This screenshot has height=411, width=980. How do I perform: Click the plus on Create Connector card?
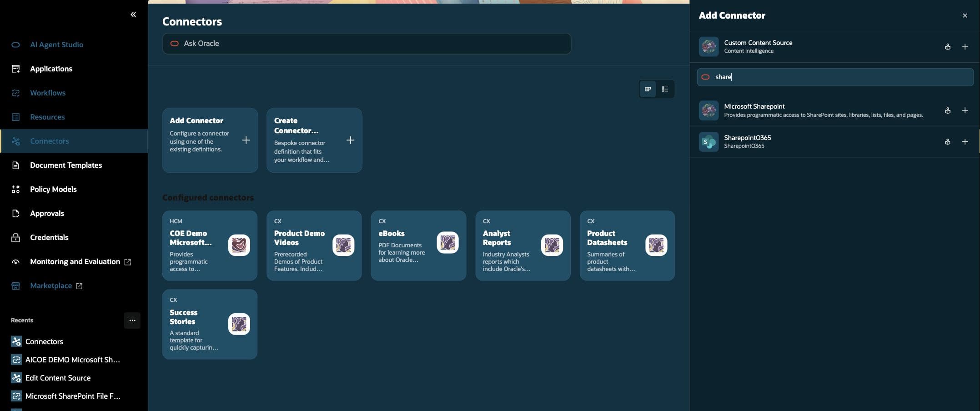coord(350,140)
